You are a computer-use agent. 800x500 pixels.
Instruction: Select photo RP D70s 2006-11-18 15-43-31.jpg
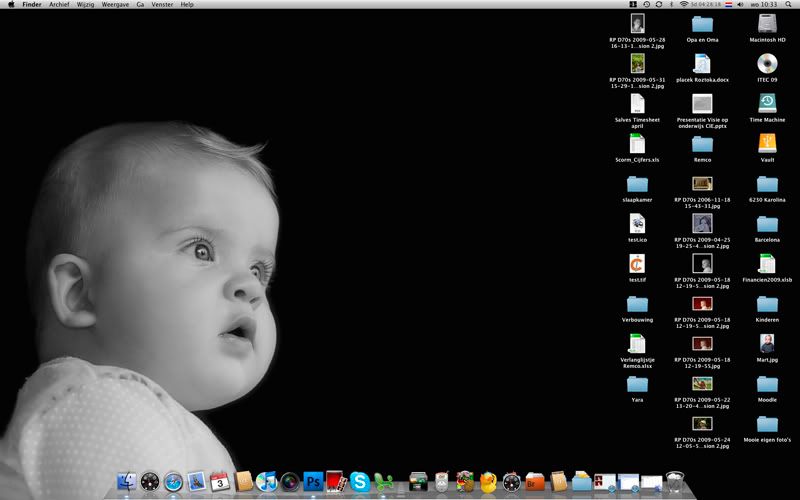click(702, 184)
